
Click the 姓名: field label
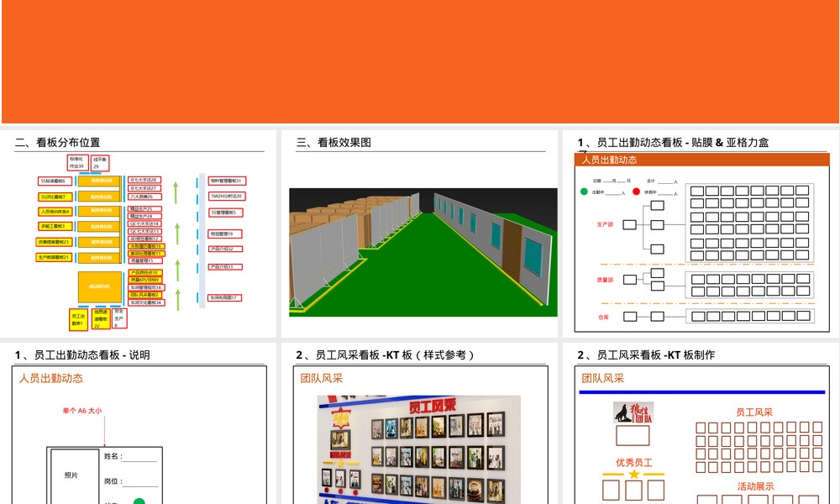point(113,456)
